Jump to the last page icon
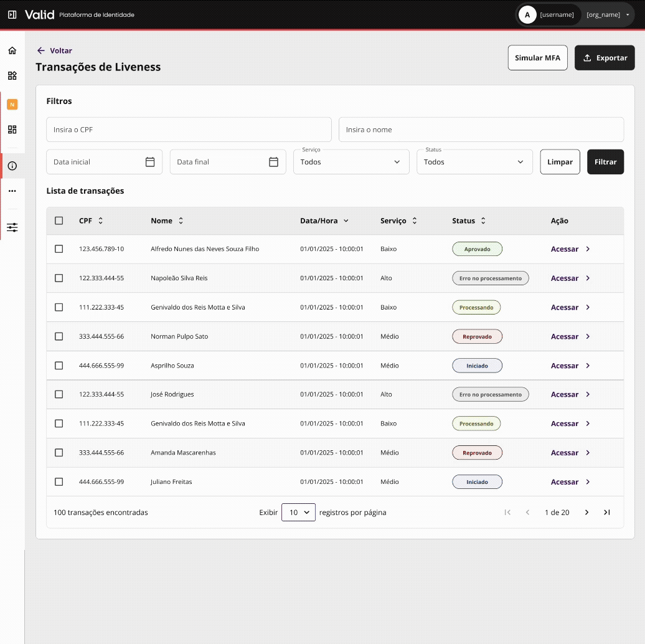Viewport: 645px width, 644px height. click(607, 513)
